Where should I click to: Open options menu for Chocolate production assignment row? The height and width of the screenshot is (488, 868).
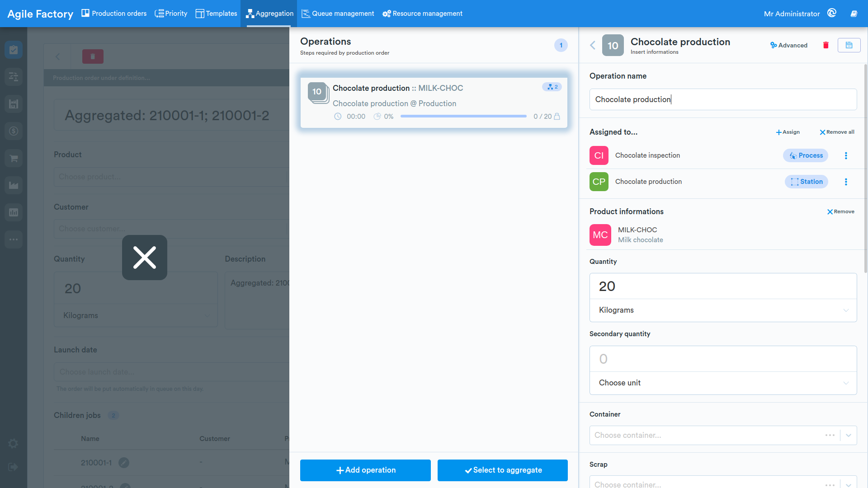tap(846, 182)
